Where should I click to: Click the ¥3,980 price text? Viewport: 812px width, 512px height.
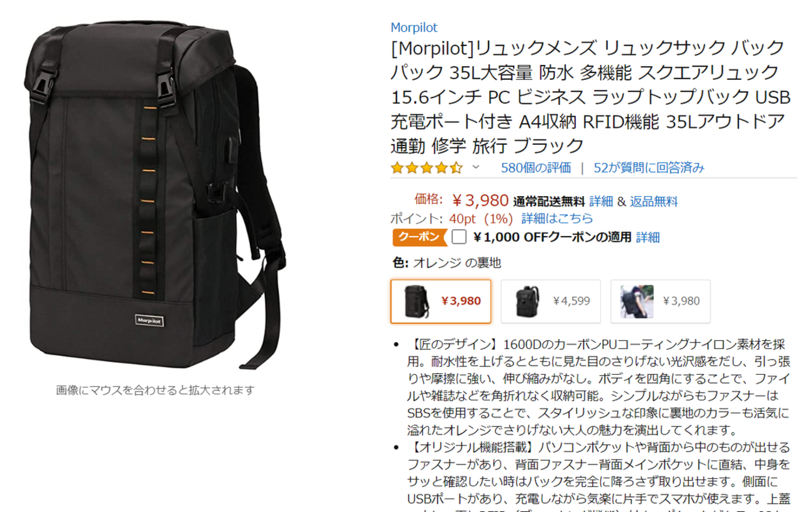[479, 200]
